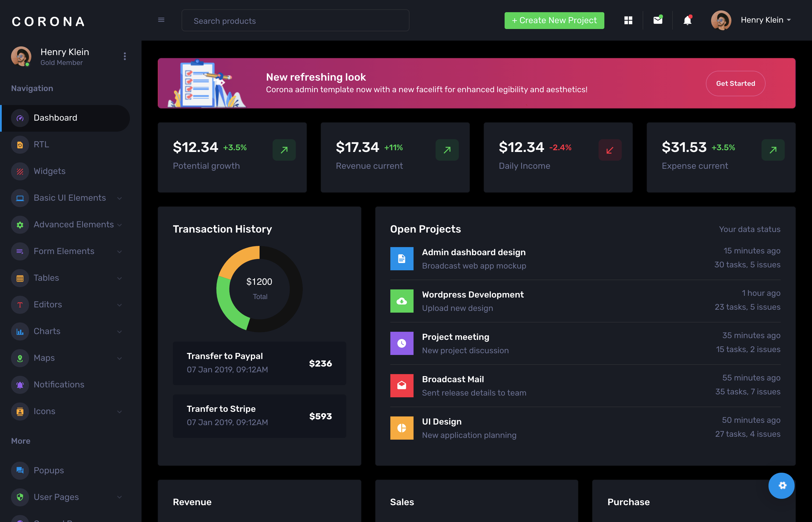Expand the Form Elements menu
812x522 pixels.
(64, 251)
